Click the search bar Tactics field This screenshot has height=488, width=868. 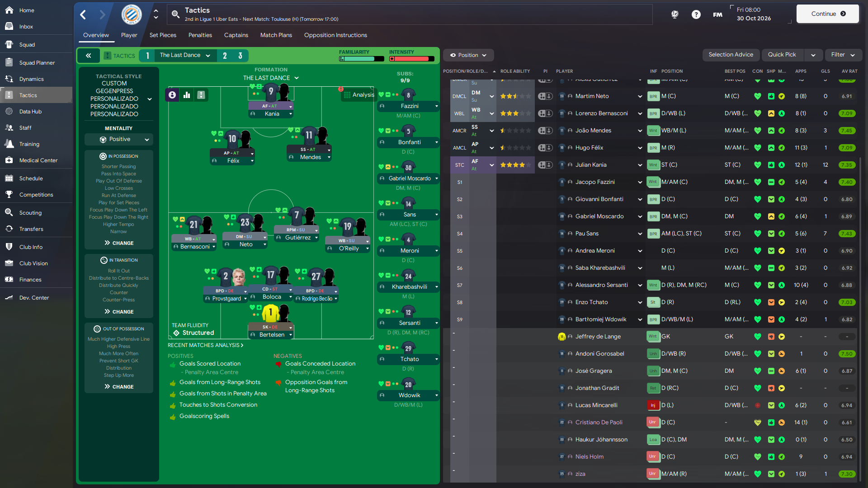[x=410, y=14]
